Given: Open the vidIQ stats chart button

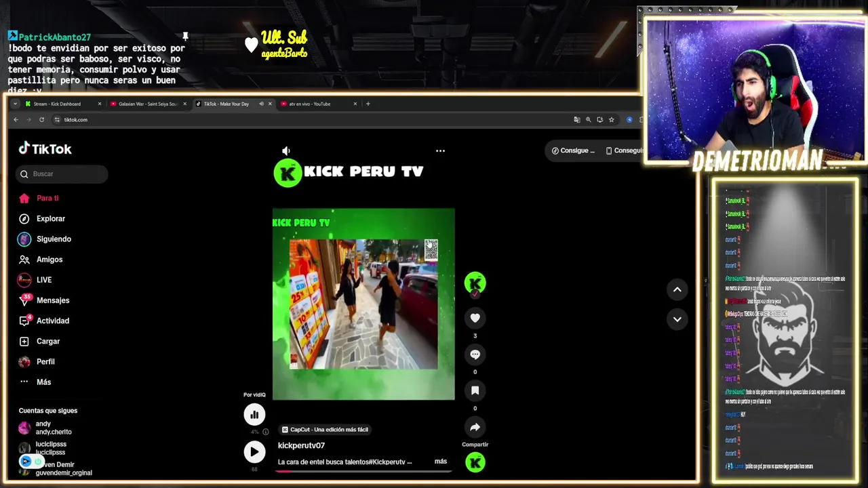Looking at the screenshot, I should tap(254, 415).
